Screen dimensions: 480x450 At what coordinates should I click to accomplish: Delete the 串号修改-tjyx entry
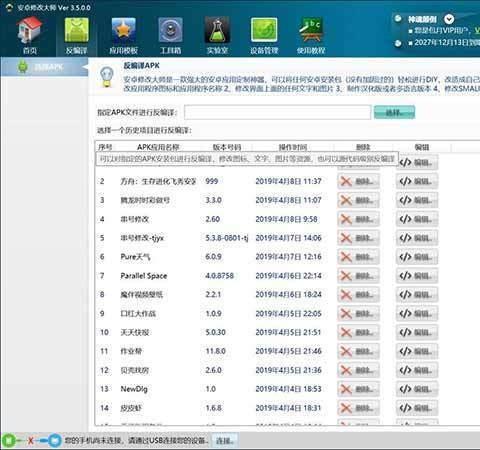point(358,238)
